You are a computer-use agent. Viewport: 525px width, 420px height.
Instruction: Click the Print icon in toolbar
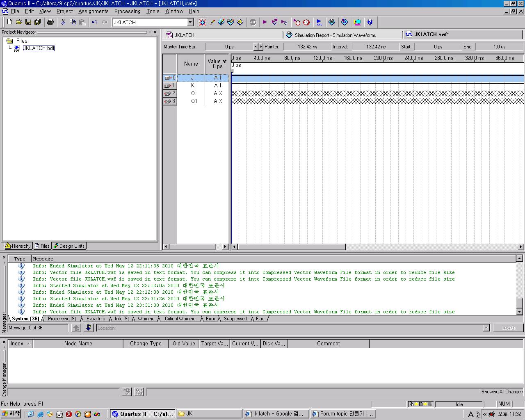[x=50, y=22]
